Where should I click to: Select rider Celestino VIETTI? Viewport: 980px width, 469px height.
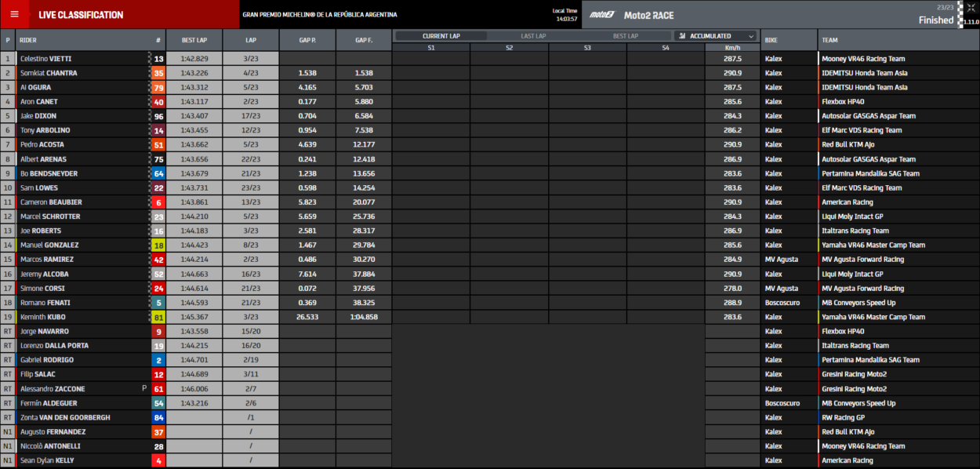tap(46, 59)
